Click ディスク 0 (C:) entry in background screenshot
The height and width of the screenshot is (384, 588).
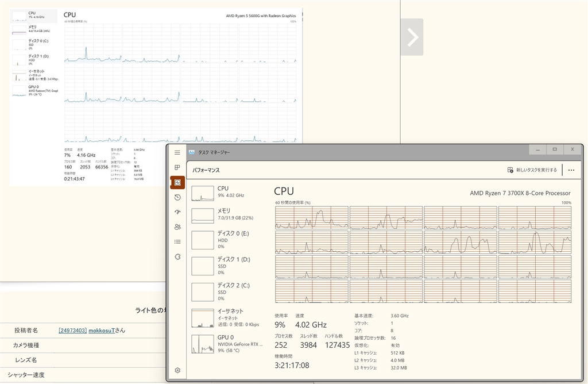coord(35,44)
